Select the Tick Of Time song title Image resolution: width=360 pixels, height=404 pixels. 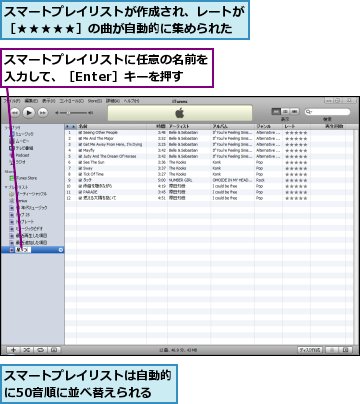93,174
